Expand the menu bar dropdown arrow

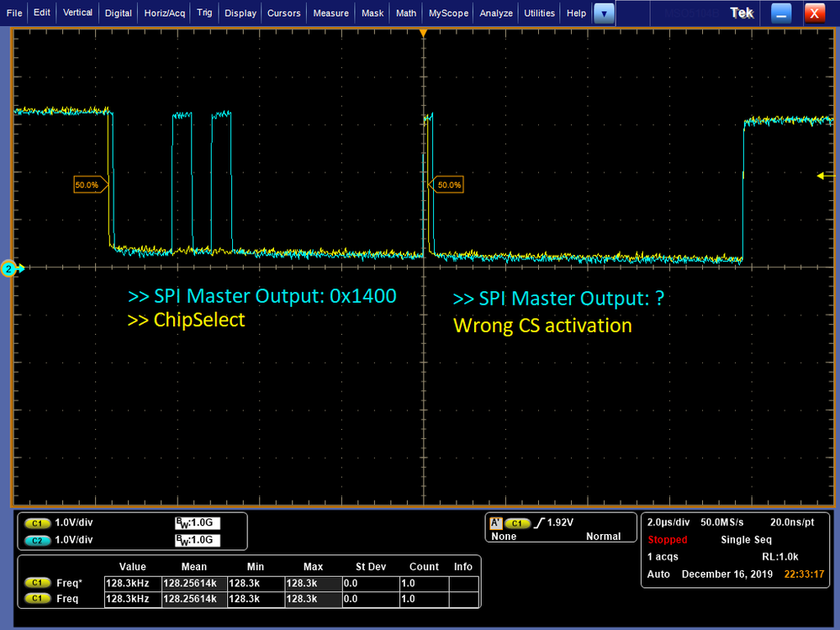[x=604, y=13]
